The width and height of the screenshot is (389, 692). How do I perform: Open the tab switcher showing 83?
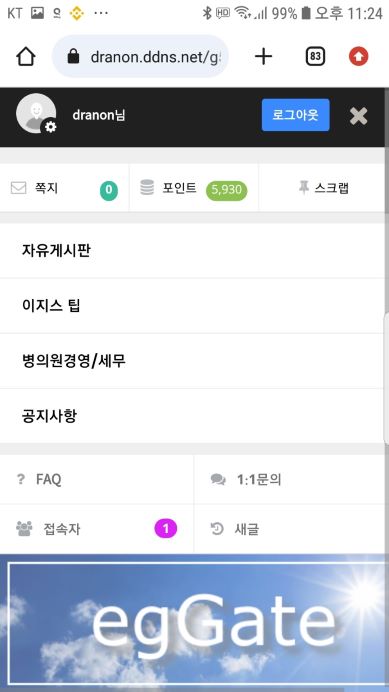[x=315, y=56]
